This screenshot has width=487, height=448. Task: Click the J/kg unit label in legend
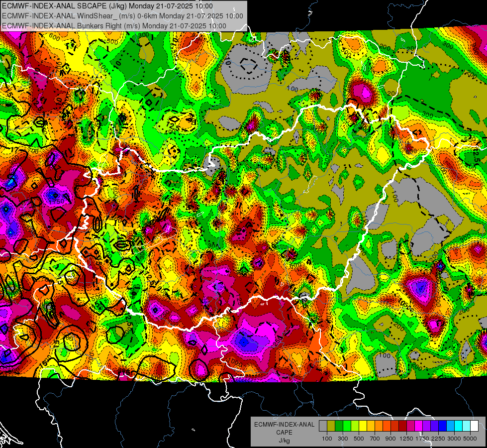coord(284,441)
